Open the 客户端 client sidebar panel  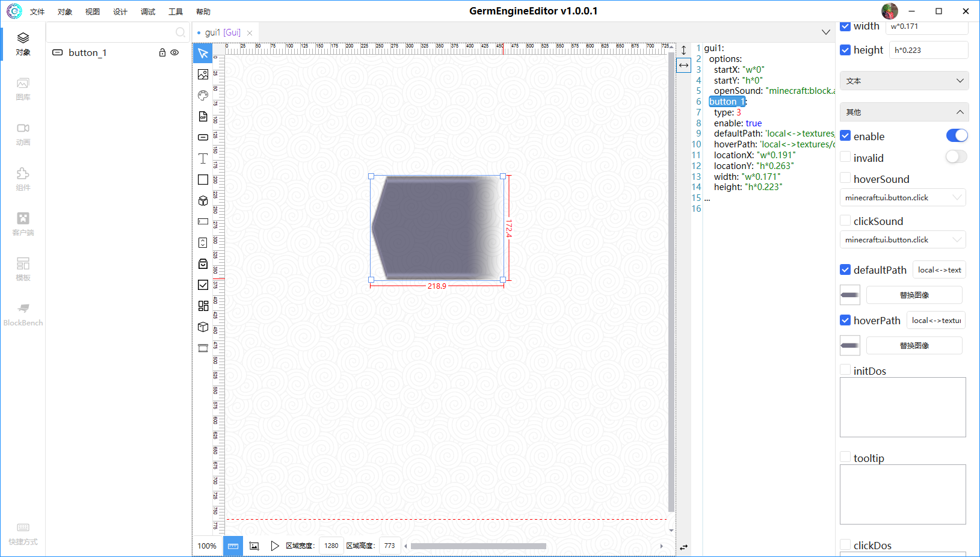[x=23, y=224]
